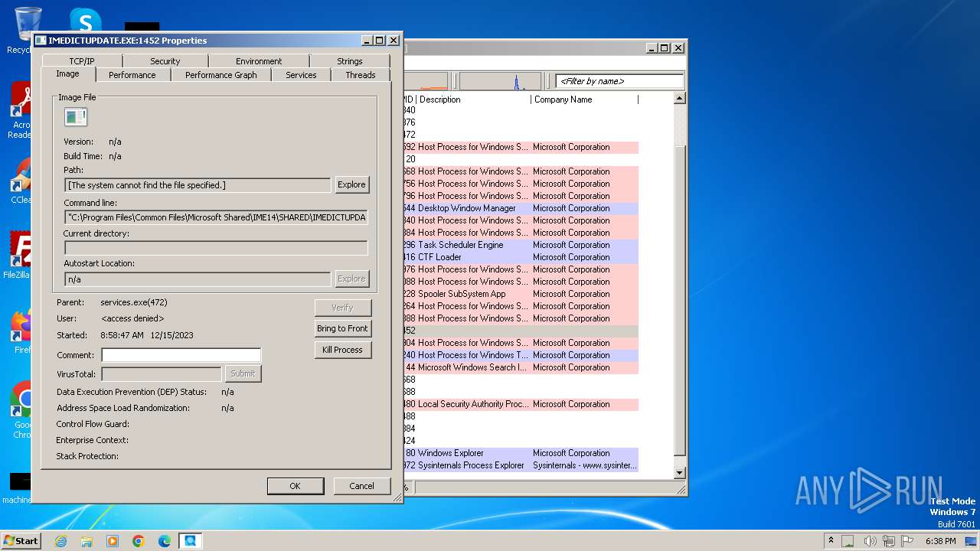The height and width of the screenshot is (551, 980).
Task: Close the Properties dialog window
Action: pos(394,41)
